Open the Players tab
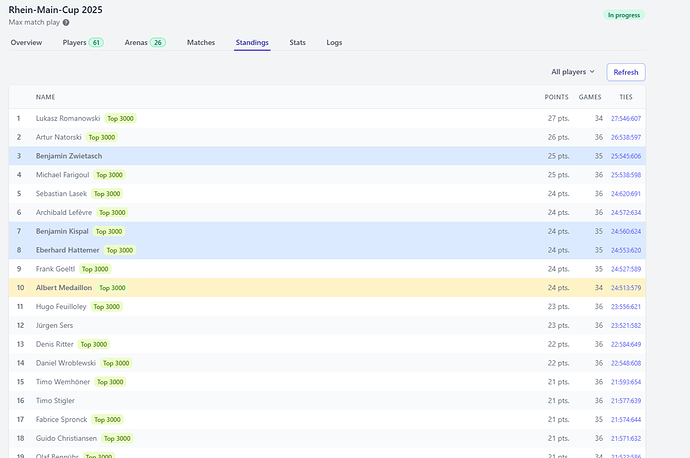690x458 pixels. pyautogui.click(x=74, y=43)
